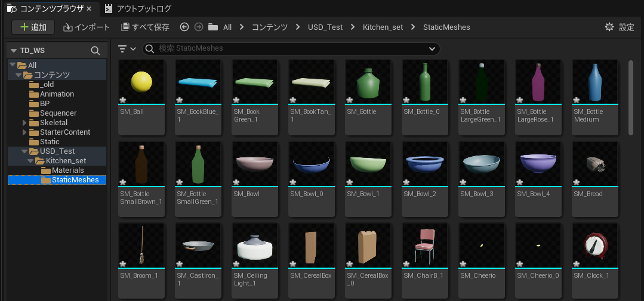Click the 検索 StaticMeshes search field

[x=286, y=48]
